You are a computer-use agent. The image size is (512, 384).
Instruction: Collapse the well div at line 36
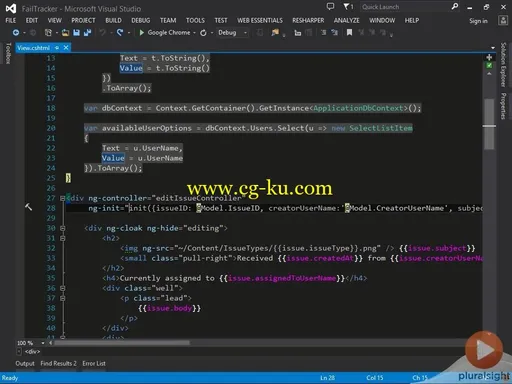62,288
